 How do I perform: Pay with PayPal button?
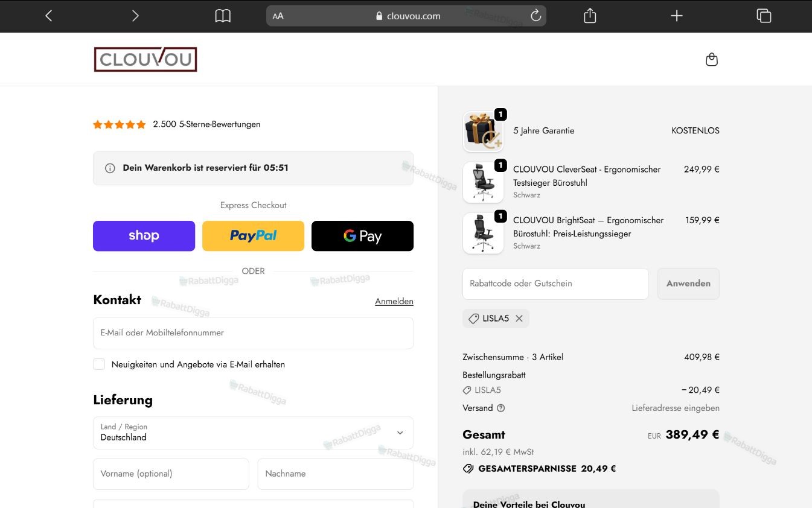(x=253, y=236)
